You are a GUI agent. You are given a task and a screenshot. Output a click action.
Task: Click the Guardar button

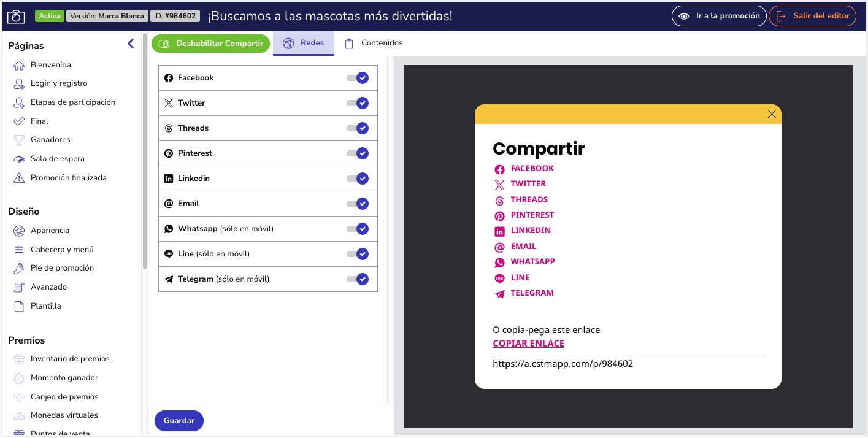click(x=179, y=421)
